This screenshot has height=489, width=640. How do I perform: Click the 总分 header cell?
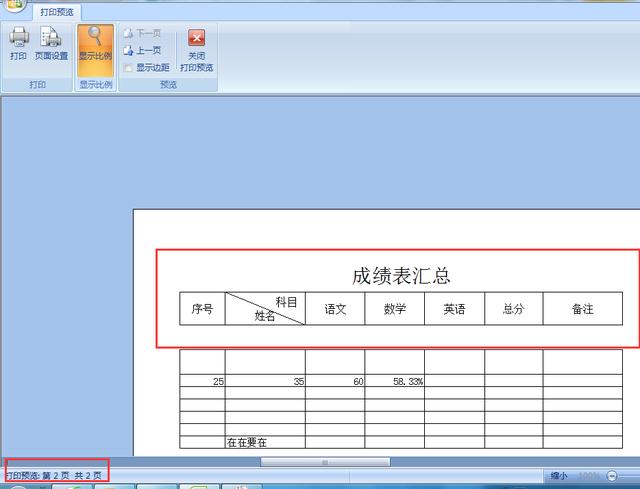pyautogui.click(x=513, y=309)
